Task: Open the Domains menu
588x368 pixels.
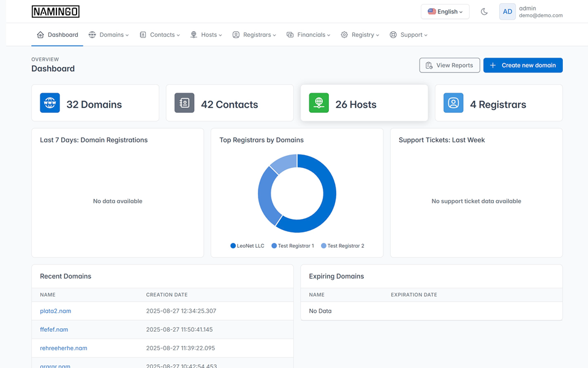Action: point(109,34)
